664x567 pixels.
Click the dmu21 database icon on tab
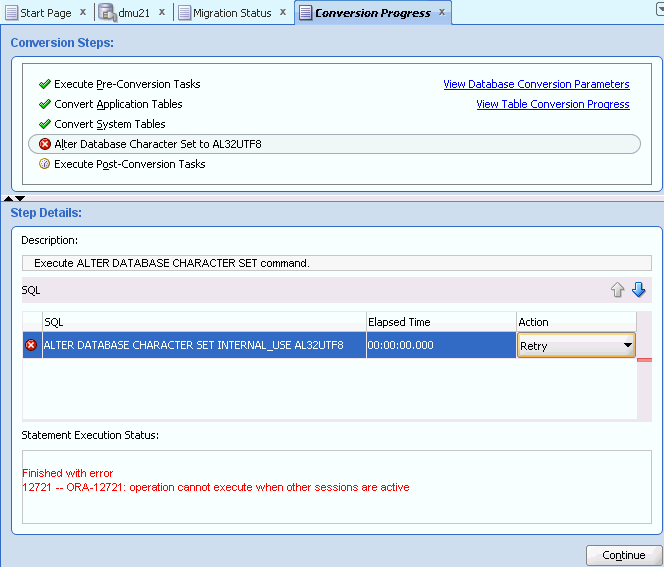tap(106, 13)
